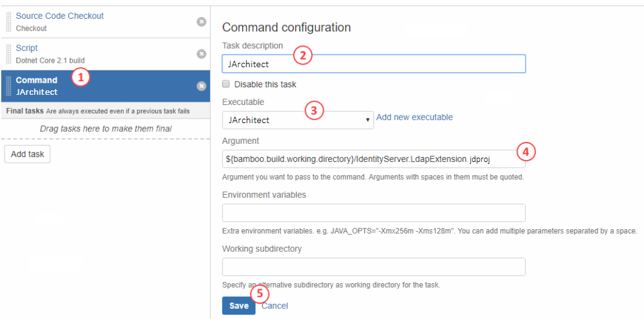Remove the Script task with its X icon
Viewport: 644px width, 319px height.
tap(201, 54)
